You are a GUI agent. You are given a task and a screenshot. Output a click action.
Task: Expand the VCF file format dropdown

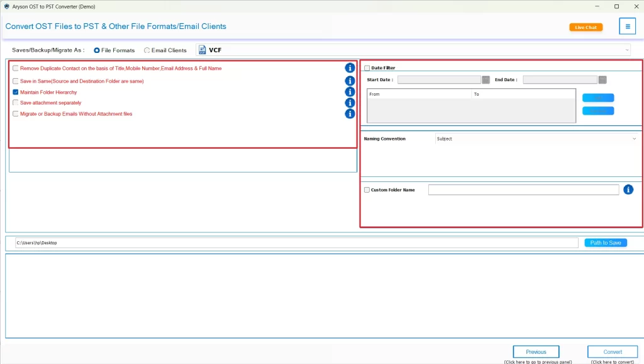(x=626, y=50)
